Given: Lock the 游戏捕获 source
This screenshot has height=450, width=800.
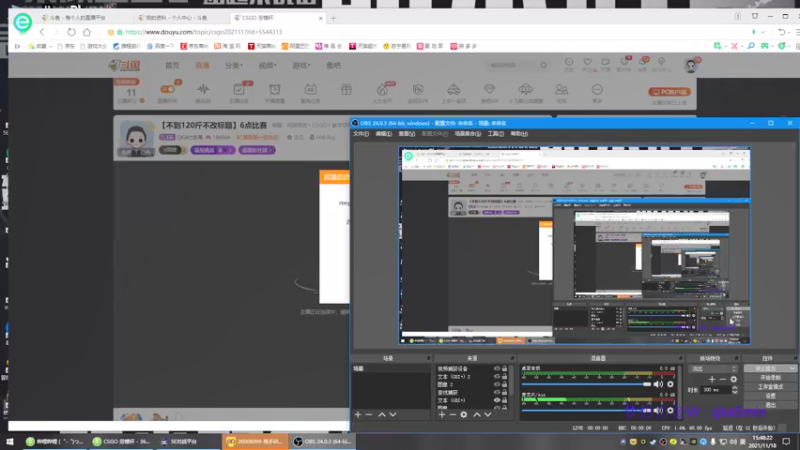Looking at the screenshot, I should point(505,392).
